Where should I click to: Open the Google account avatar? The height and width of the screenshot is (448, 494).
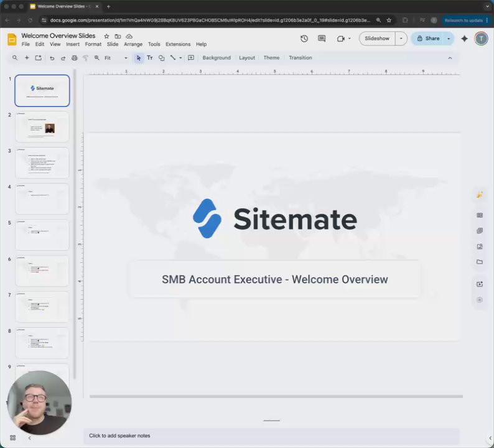(x=481, y=39)
